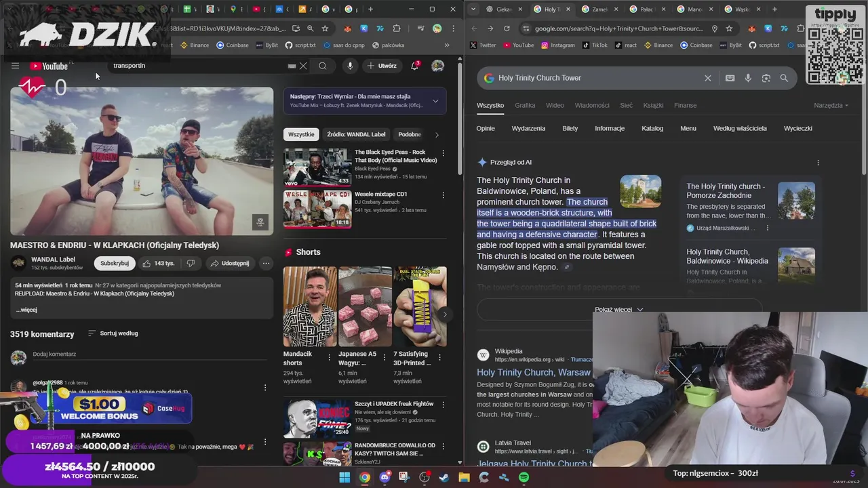This screenshot has width=868, height=488.
Task: Dislike the W Klapkach video
Action: (x=191, y=263)
